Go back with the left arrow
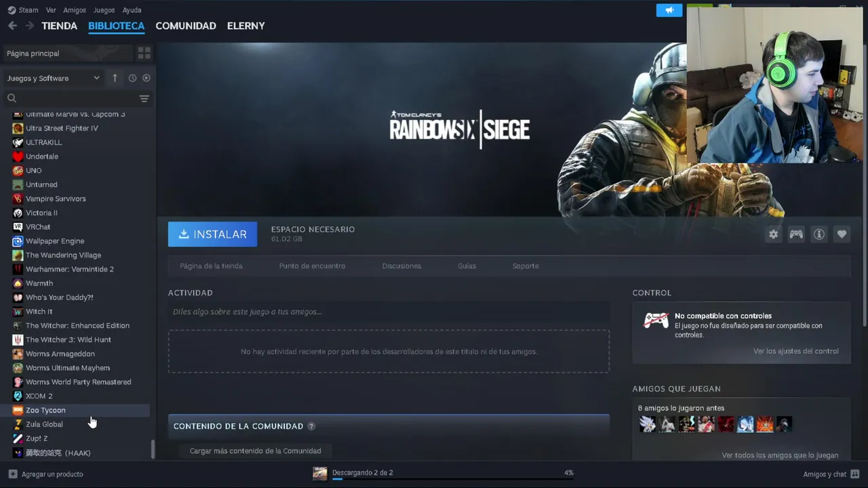 [x=13, y=26]
